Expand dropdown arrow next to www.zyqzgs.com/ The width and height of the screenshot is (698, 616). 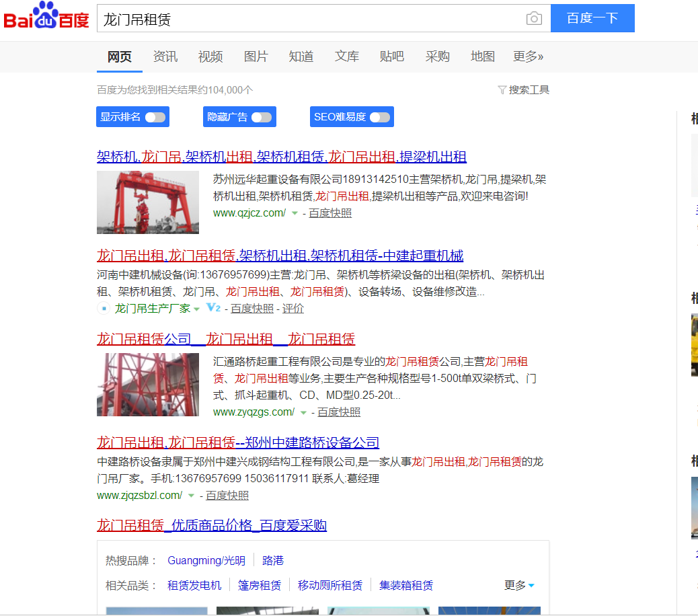coord(303,413)
